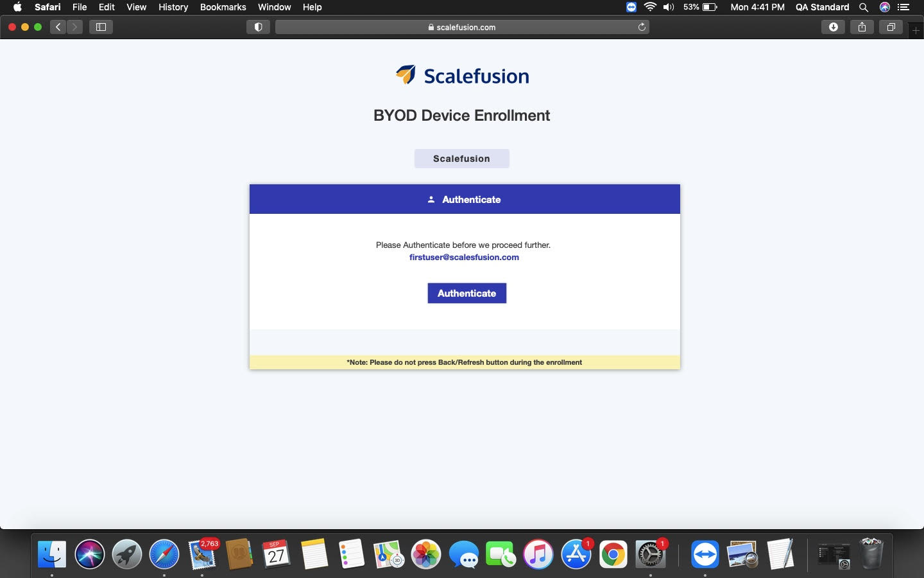Open the privacy report shield icon
Viewport: 924px width, 578px height.
click(258, 27)
